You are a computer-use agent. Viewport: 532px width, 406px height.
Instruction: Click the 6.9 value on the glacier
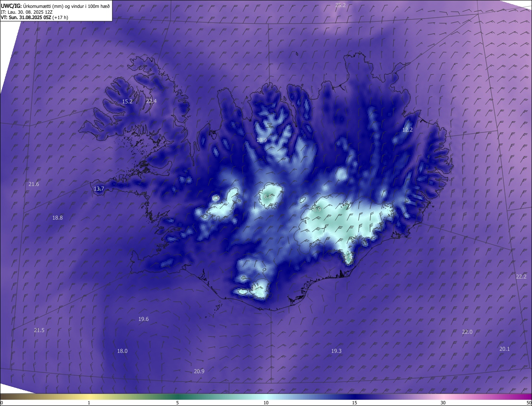coord(317,209)
